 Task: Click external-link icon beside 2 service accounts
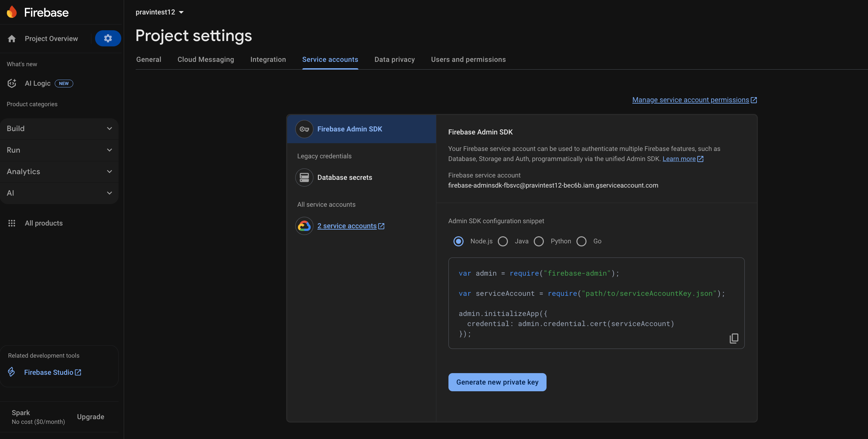coord(381,226)
